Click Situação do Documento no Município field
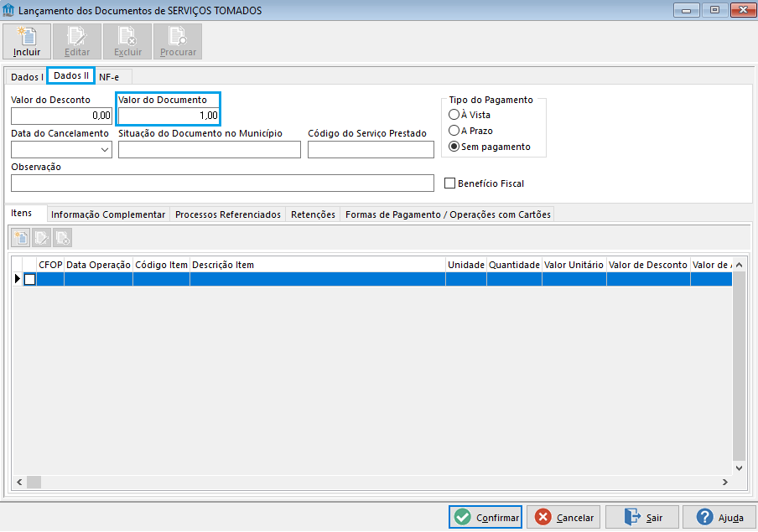This screenshot has width=758, height=532. point(210,150)
